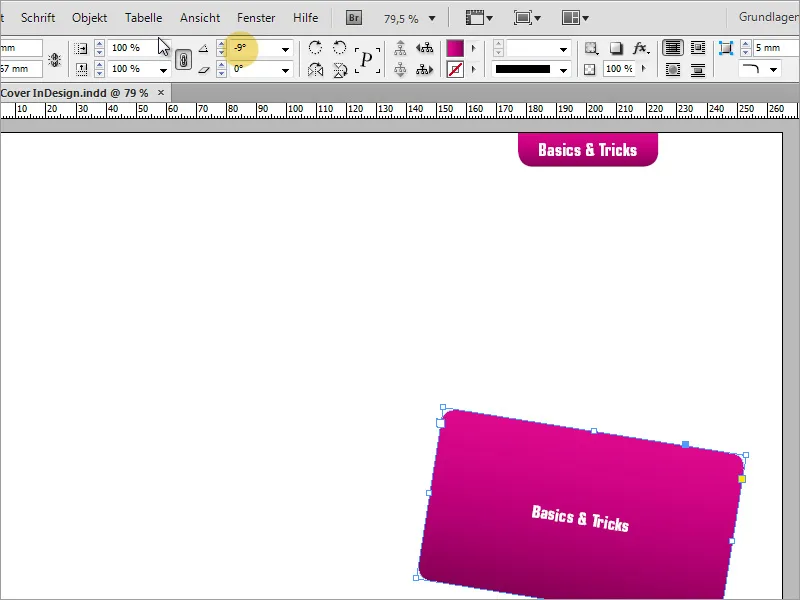Screen dimensions: 800x600
Task: Click Rotate 90° counter-clockwise icon
Action: click(340, 48)
